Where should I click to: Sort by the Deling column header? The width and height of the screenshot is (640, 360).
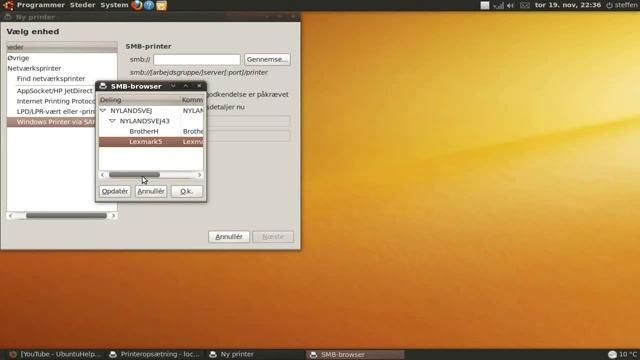[140, 100]
